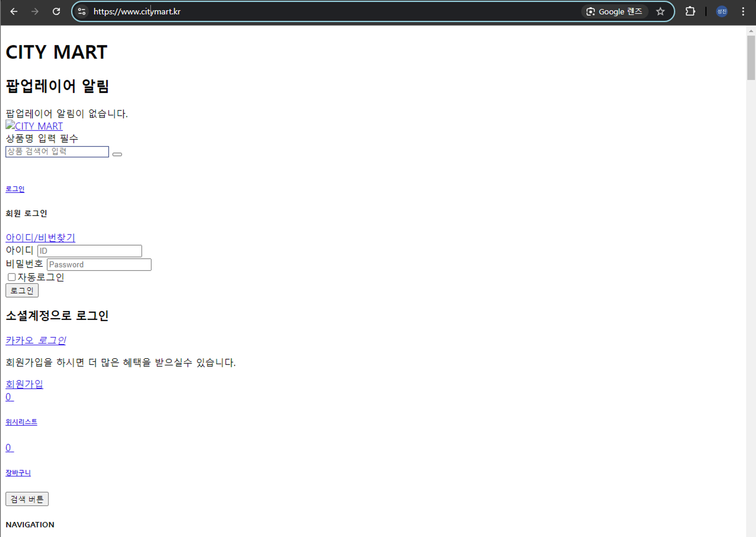The image size is (756, 537).
Task: Enable the 자동로그인 checkbox
Action: pyautogui.click(x=12, y=277)
